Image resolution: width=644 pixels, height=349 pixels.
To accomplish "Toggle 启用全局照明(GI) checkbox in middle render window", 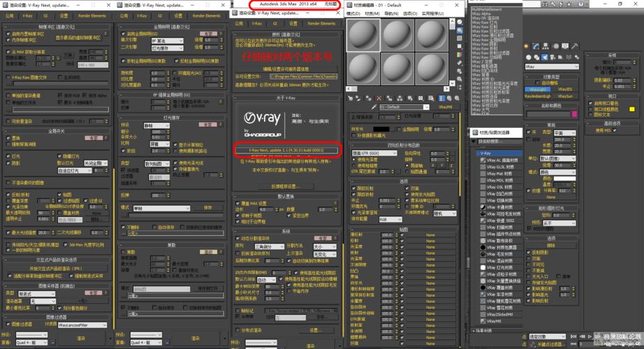I will point(123,34).
